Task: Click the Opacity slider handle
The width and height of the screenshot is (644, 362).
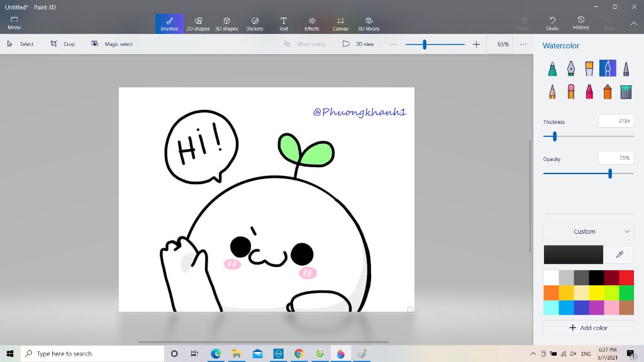Action: tap(610, 173)
